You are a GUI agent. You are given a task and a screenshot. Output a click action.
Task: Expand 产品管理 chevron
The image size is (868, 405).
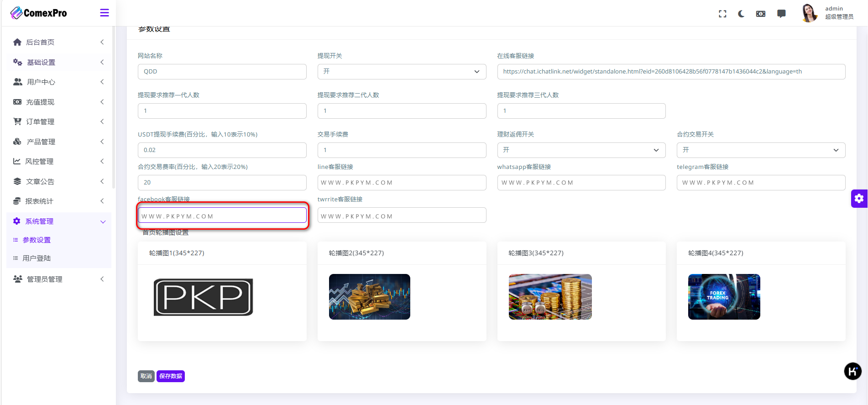pyautogui.click(x=102, y=142)
